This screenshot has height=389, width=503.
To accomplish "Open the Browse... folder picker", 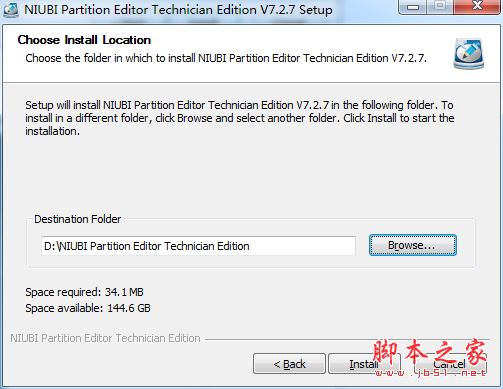I will click(x=413, y=245).
